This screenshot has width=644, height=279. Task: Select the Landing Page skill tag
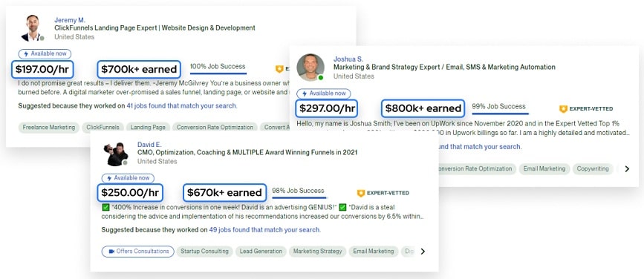coord(148,128)
